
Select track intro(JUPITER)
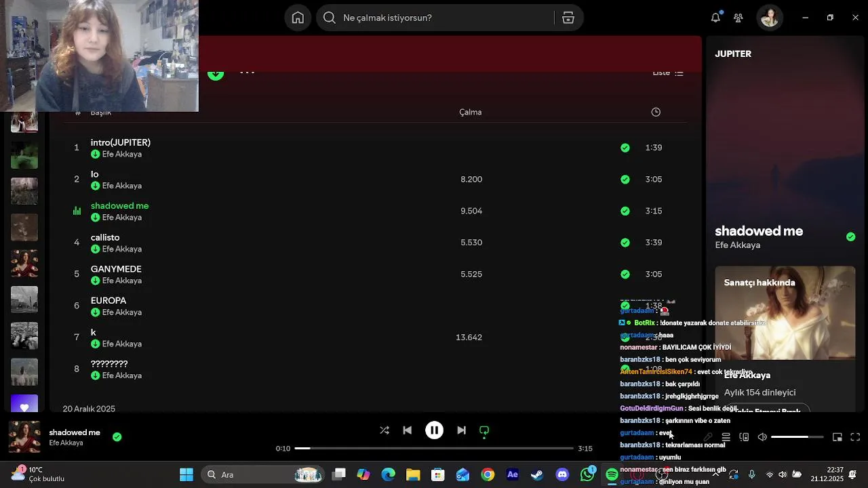click(x=121, y=142)
